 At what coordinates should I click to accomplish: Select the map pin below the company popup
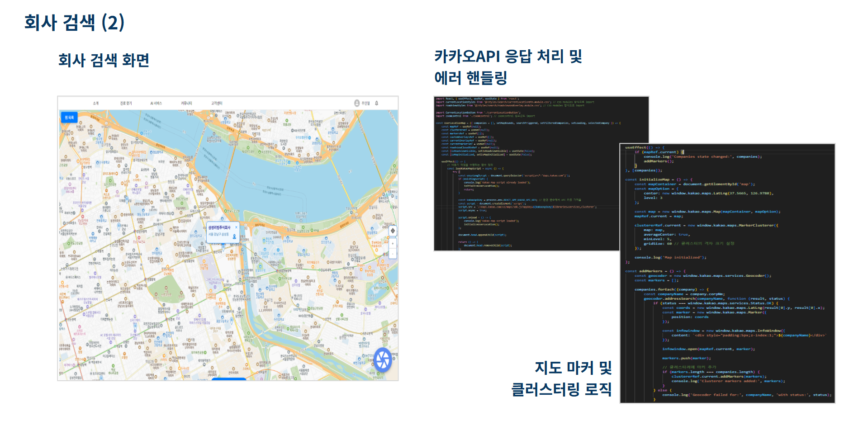pyautogui.click(x=223, y=246)
